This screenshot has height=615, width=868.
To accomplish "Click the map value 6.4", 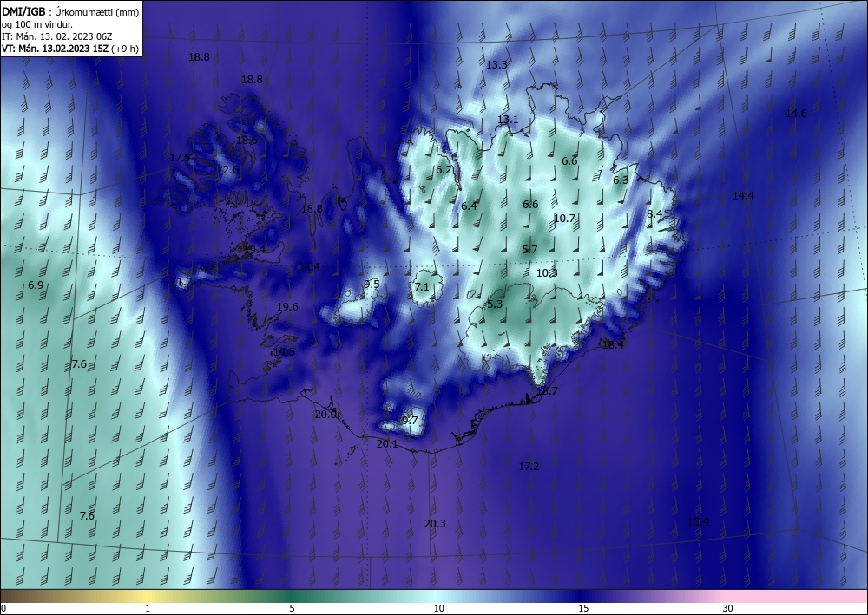I will coord(469,206).
